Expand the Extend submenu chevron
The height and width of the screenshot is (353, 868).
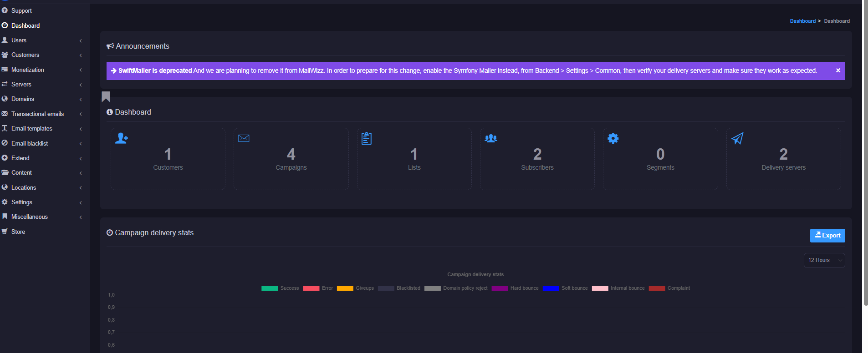pyautogui.click(x=81, y=158)
